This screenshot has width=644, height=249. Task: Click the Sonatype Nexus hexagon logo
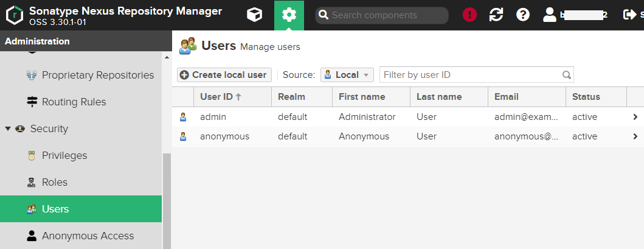(15, 15)
